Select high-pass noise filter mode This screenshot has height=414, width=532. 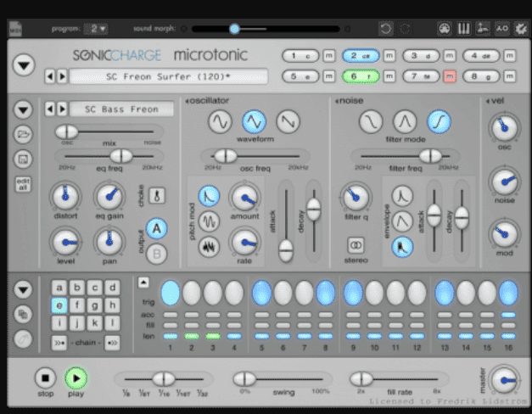439,121
